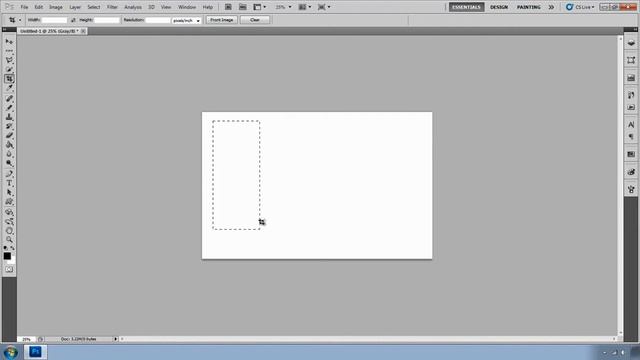Open the Paragraph panel icon
The image size is (640, 360).
(631, 137)
